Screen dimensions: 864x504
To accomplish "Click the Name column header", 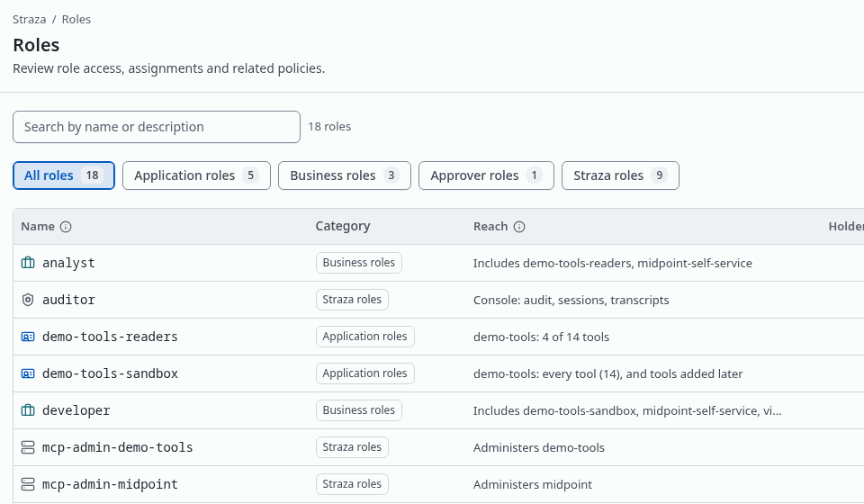I will (x=38, y=227).
